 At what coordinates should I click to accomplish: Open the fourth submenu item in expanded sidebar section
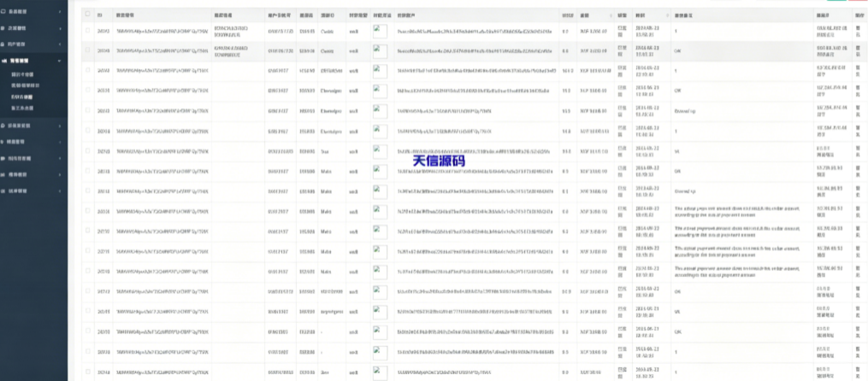coord(22,108)
